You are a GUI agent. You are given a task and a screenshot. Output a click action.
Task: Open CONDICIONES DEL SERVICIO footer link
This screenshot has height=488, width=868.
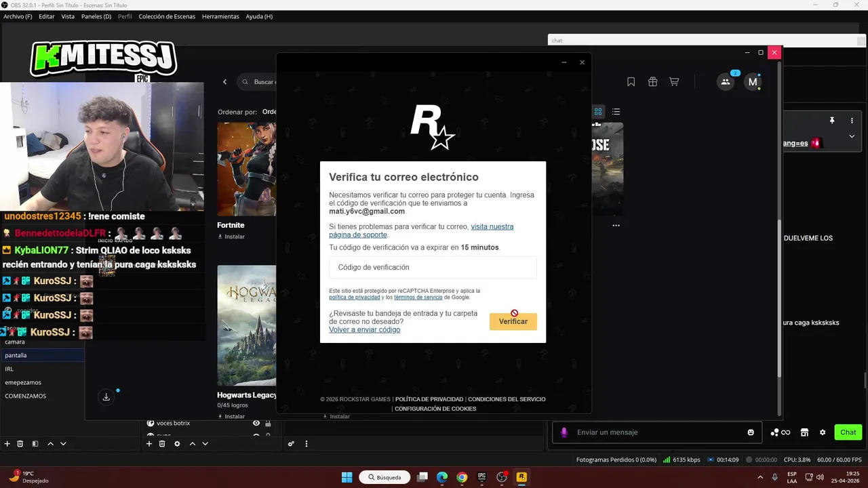507,399
